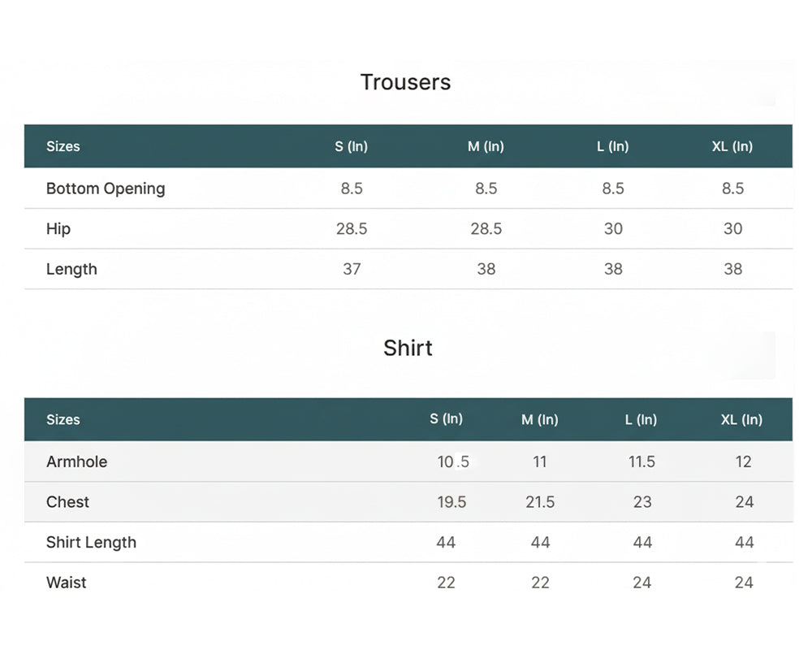The image size is (812, 650).
Task: Click the Trousers table heading
Action: pos(405,82)
